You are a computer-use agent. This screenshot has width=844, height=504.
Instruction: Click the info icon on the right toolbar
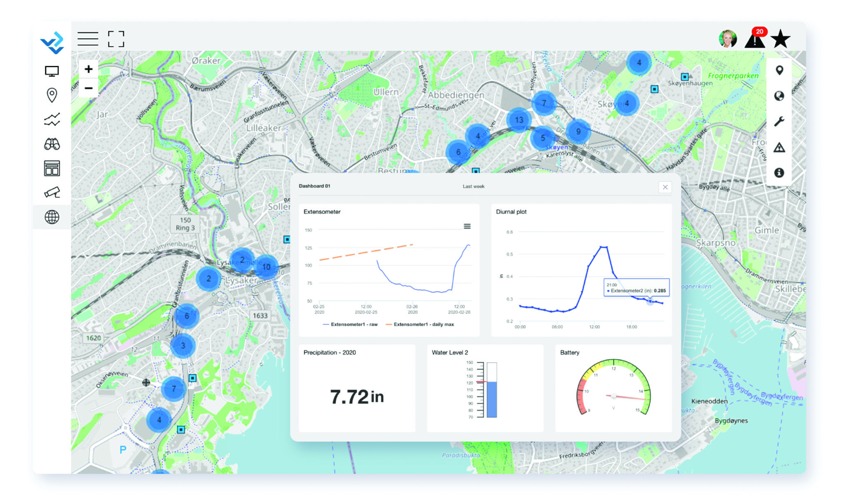point(780,173)
